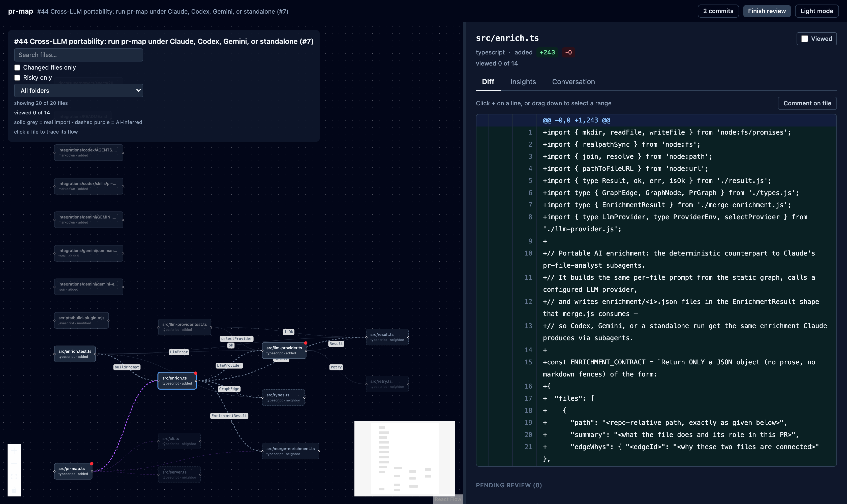The image size is (847, 504).
Task: Click the retry edge label
Action: tap(336, 367)
